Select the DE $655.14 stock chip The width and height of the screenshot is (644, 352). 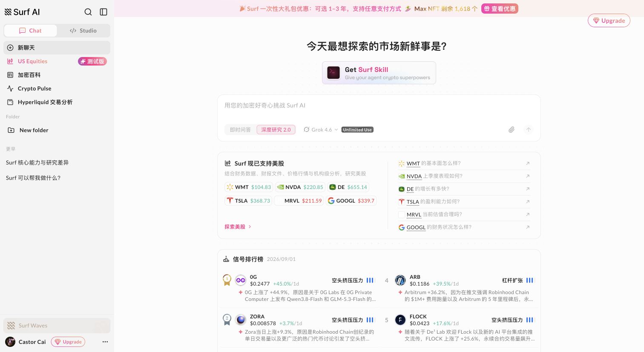coord(348,187)
